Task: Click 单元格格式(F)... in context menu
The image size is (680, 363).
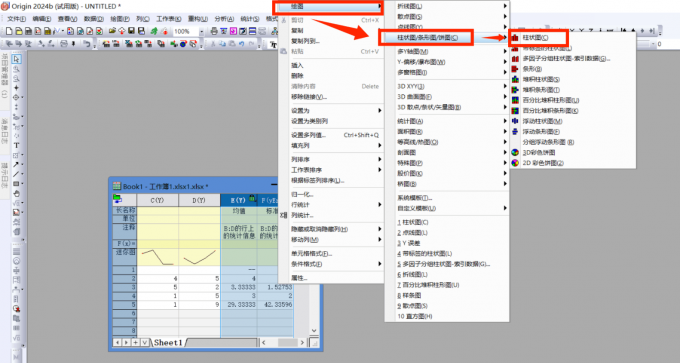Action: 311,253
